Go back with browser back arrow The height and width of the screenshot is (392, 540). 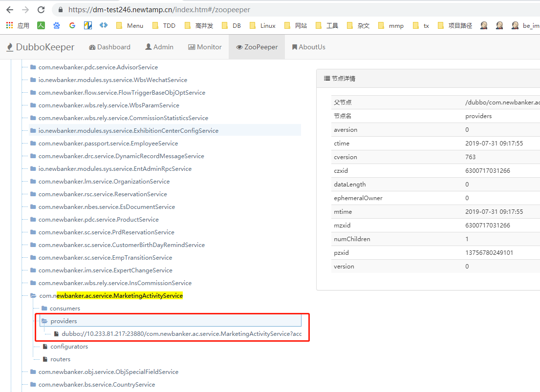(x=10, y=10)
